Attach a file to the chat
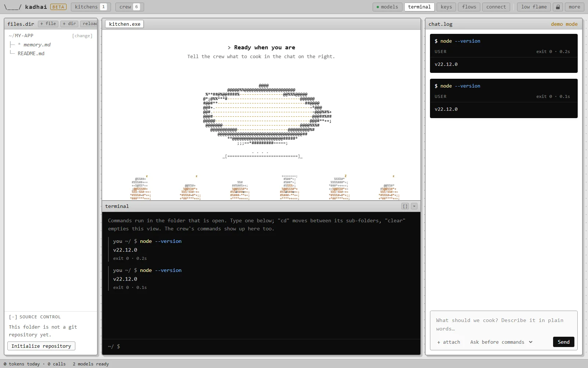This screenshot has height=368, width=588. (448, 342)
